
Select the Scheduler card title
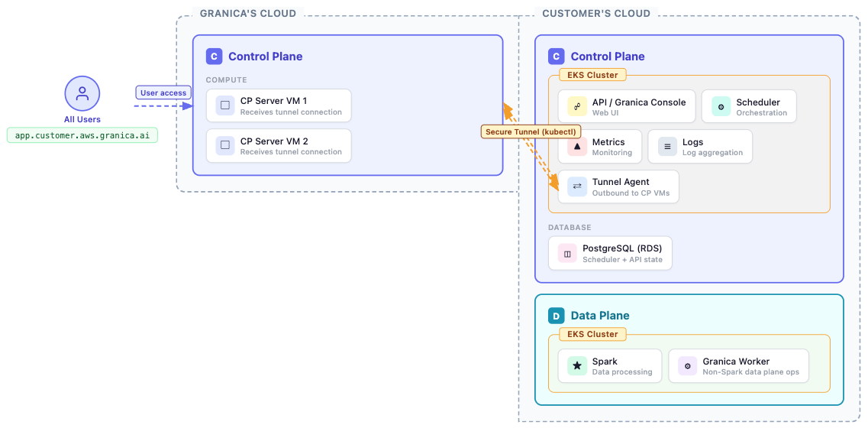(758, 102)
